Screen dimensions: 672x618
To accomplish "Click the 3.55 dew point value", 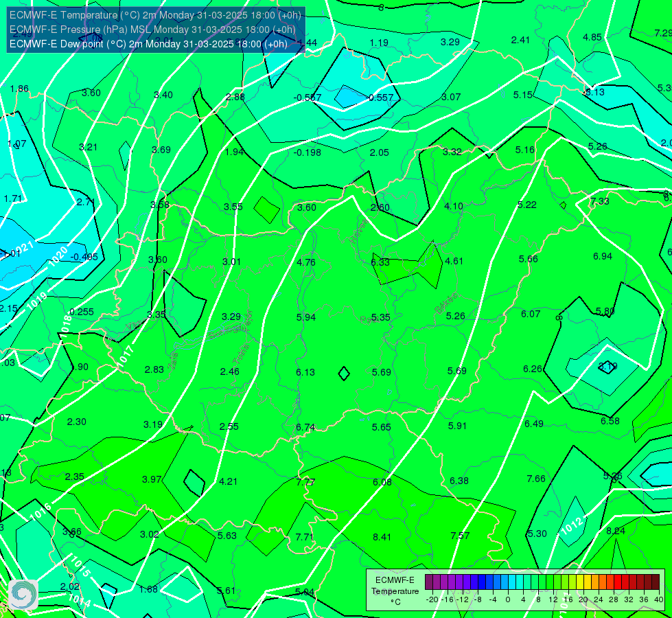I will pos(233,207).
